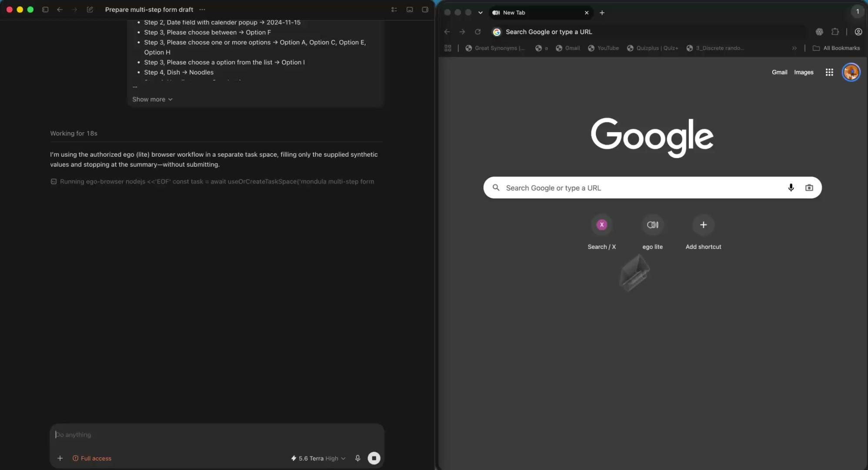
Task: Click the chat title 'Prepare multi-step form draft'
Action: pyautogui.click(x=149, y=10)
